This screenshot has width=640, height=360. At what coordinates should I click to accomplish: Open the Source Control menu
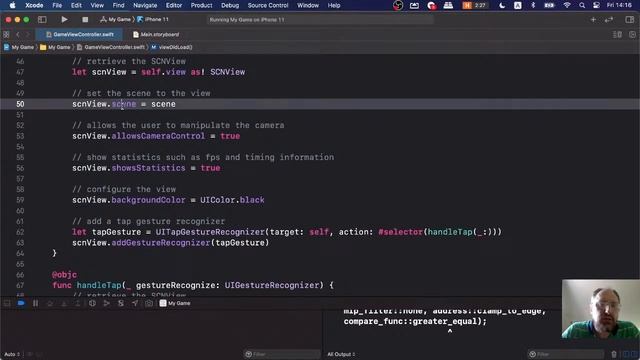tap(268, 5)
